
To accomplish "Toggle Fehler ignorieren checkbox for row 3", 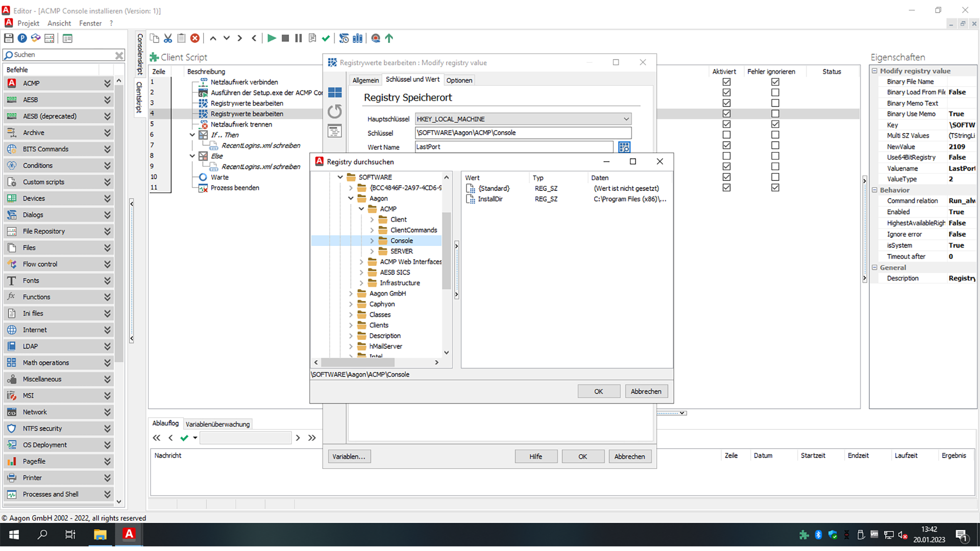I will [775, 103].
